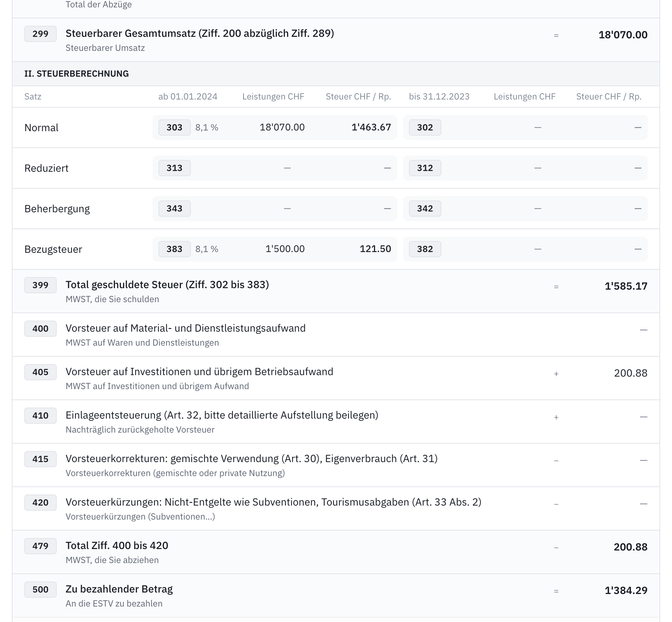Select the 1'384.29 payable amount
672x622 pixels.
pos(626,590)
